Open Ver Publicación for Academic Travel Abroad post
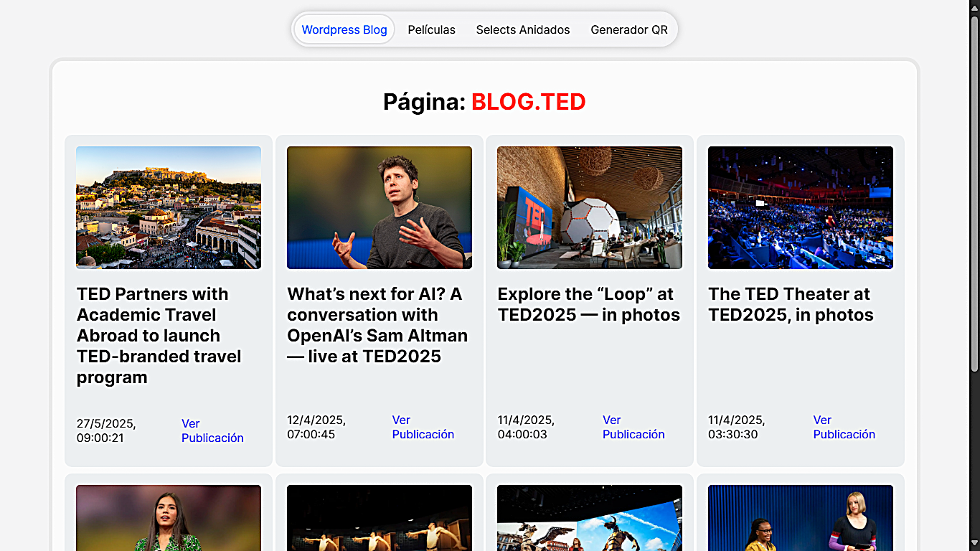This screenshot has width=980, height=551. click(212, 430)
